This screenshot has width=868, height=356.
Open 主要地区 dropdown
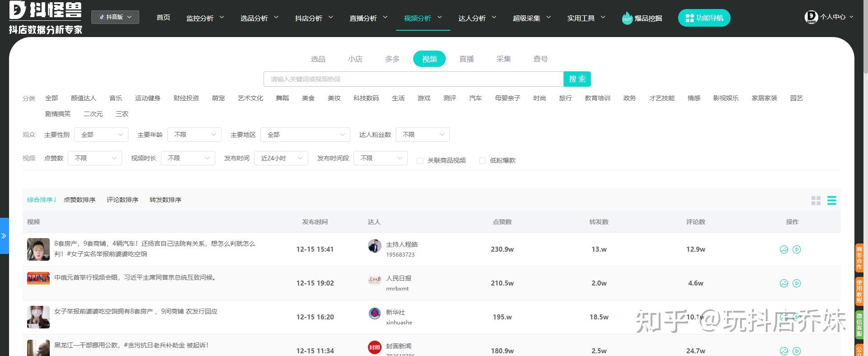pyautogui.click(x=305, y=135)
